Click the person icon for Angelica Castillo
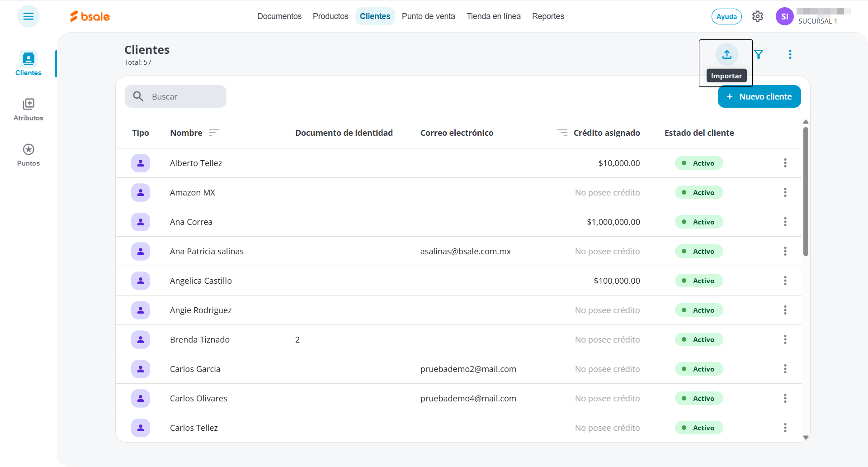The height and width of the screenshot is (467, 868). (141, 281)
